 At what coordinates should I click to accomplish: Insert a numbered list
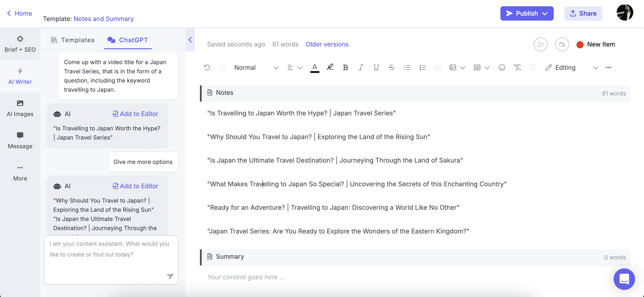coord(422,68)
